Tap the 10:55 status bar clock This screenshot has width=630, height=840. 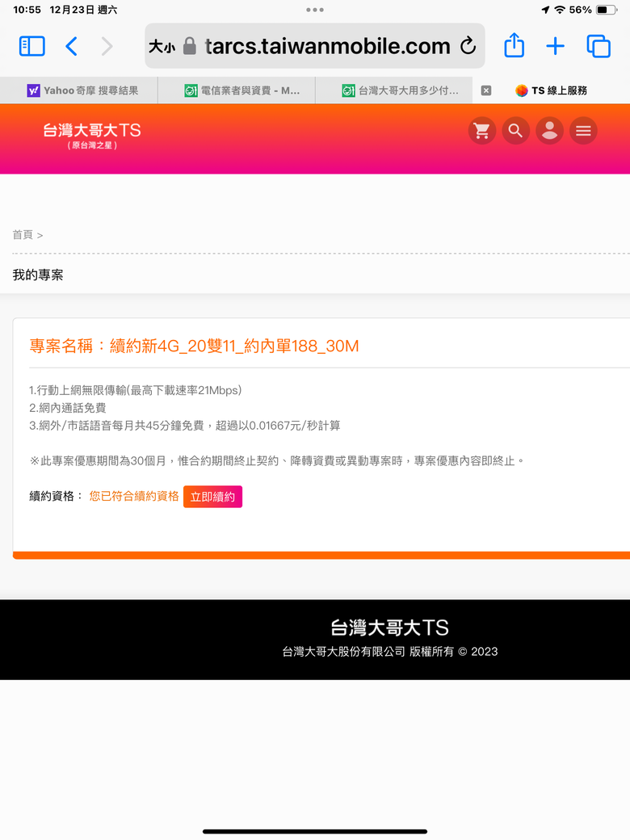pyautogui.click(x=27, y=10)
